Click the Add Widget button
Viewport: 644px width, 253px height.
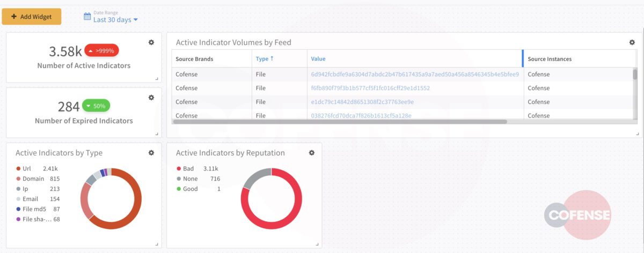coord(32,17)
